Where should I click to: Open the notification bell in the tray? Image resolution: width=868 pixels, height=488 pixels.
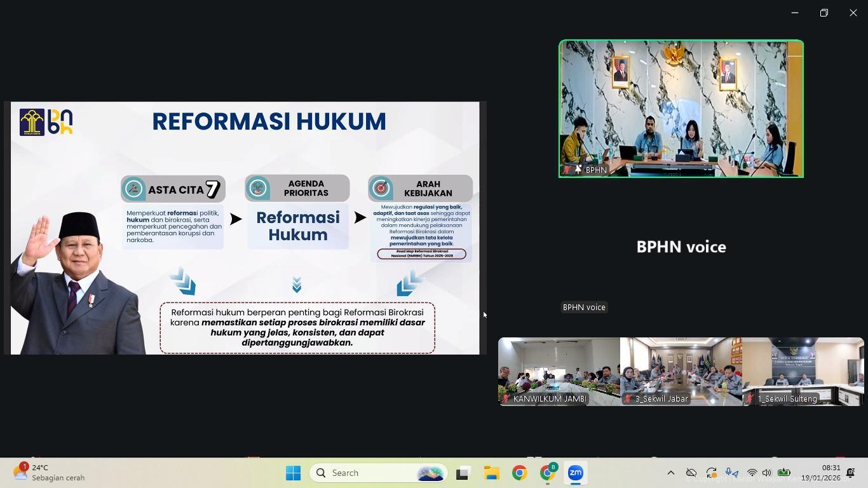851,473
